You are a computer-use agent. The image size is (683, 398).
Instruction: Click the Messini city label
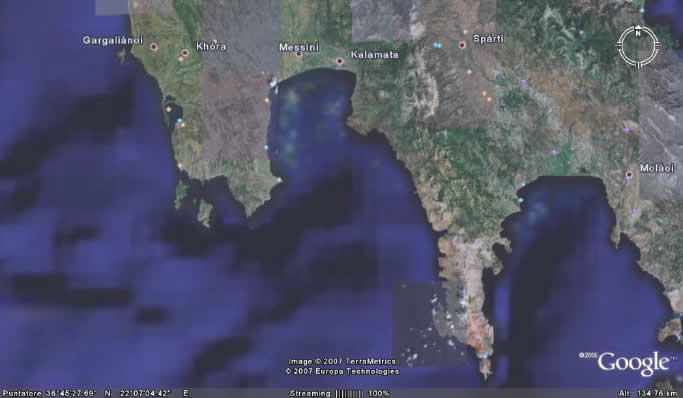299,47
